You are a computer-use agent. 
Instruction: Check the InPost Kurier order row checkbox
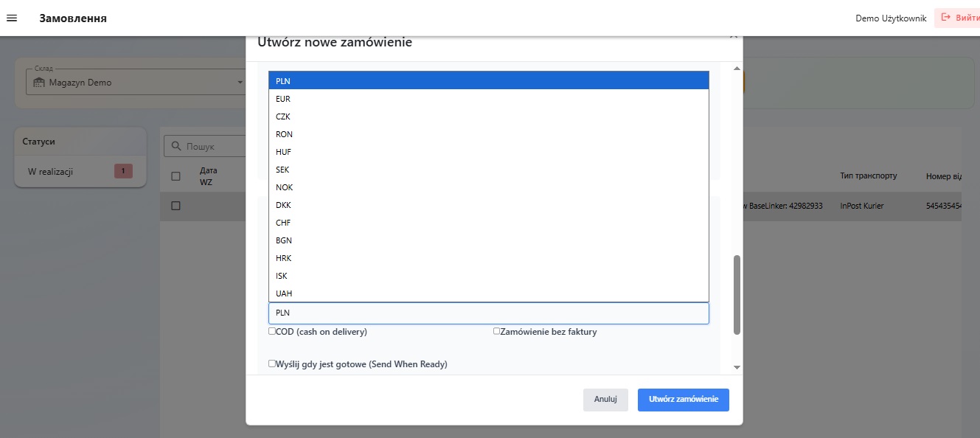(x=176, y=206)
